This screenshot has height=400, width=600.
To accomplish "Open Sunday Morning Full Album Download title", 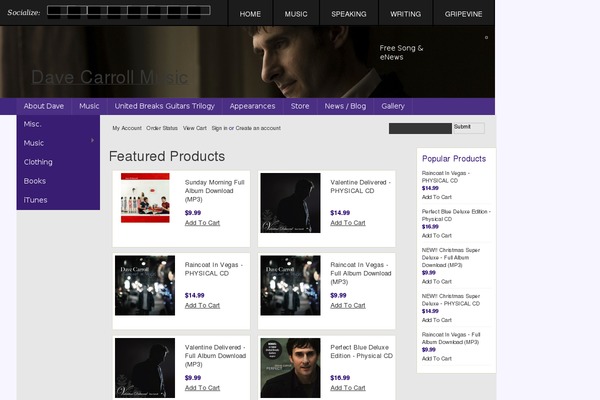I will click(x=215, y=191).
